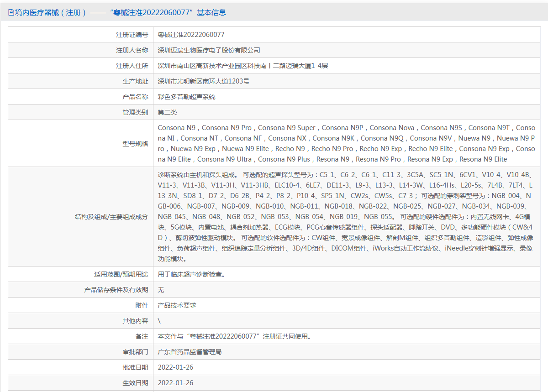Click the model list starting with Consona N9
The width and height of the screenshot is (548, 392).
pyautogui.click(x=347, y=143)
